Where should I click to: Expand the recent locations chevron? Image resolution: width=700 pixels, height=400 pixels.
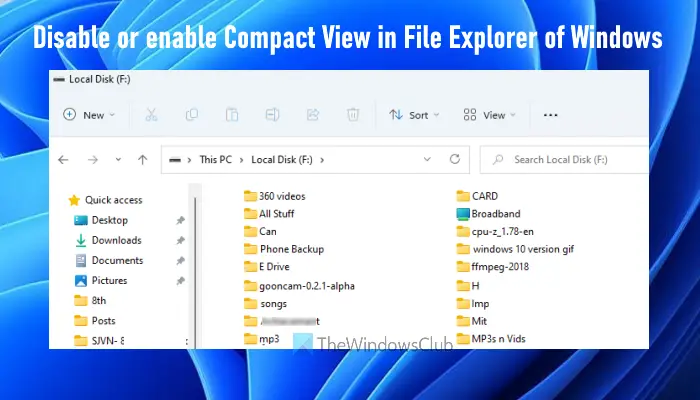(x=118, y=159)
